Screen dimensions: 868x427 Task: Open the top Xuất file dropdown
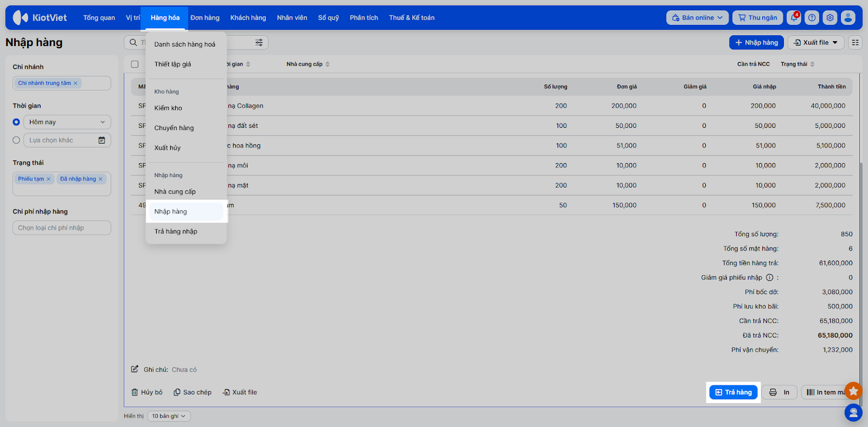(816, 42)
